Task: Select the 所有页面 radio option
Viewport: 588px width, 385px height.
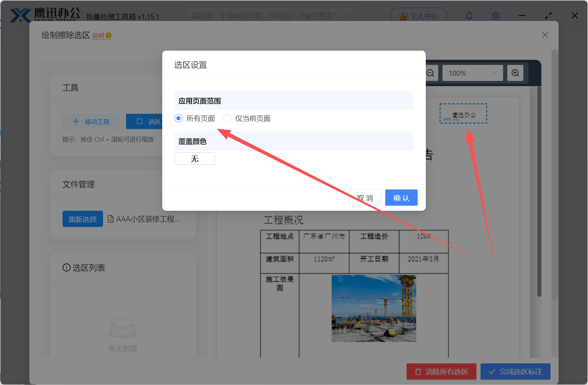Action: [178, 118]
